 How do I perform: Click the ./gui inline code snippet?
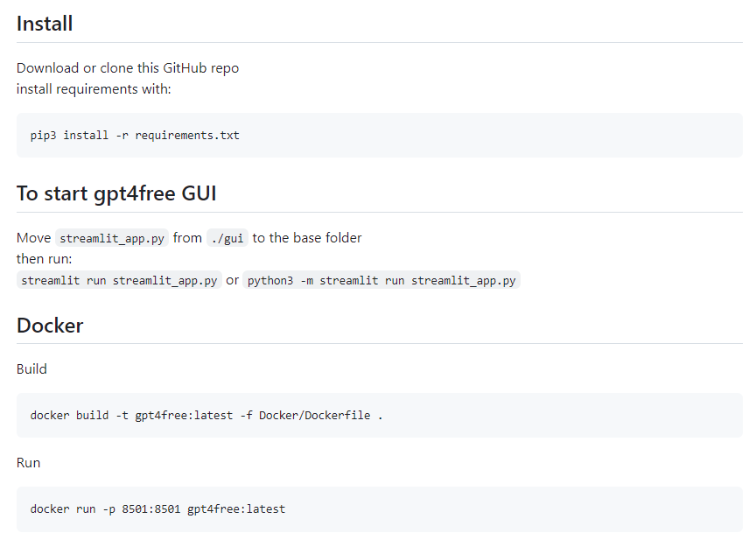[227, 238]
